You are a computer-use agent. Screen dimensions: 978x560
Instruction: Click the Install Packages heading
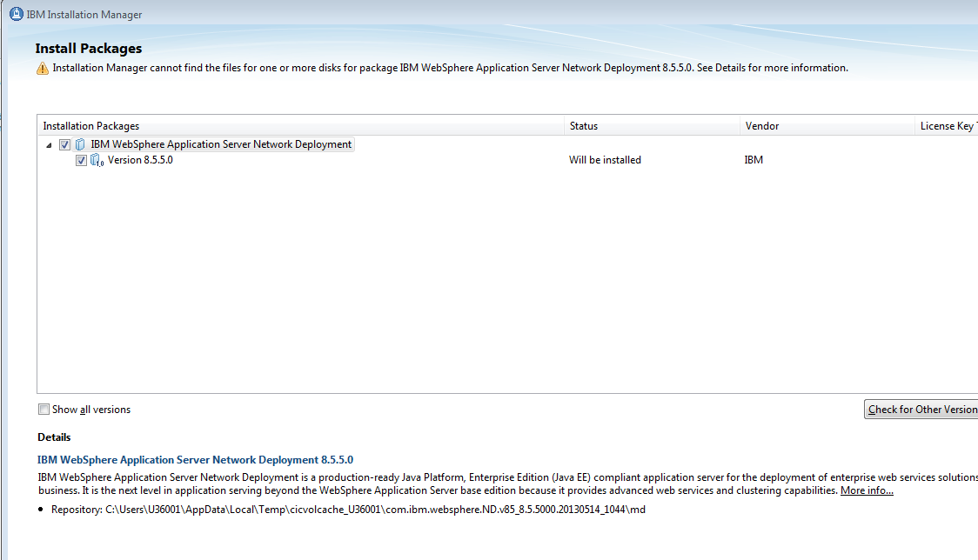tap(89, 49)
